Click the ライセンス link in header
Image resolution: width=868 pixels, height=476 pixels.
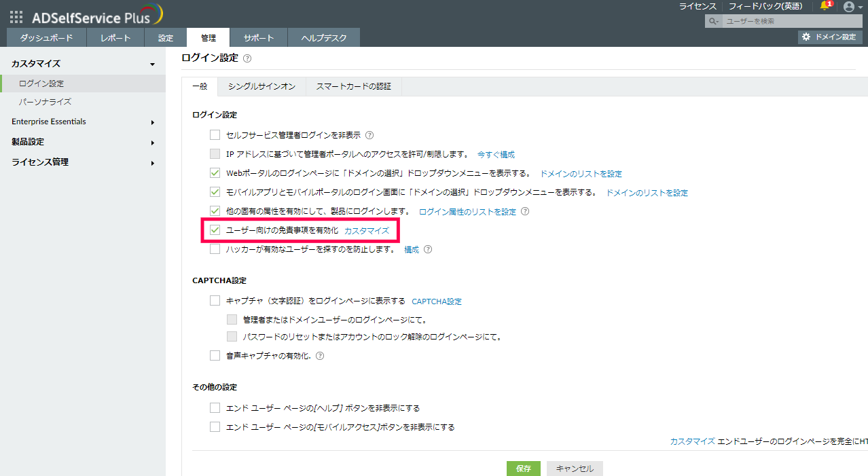698,6
